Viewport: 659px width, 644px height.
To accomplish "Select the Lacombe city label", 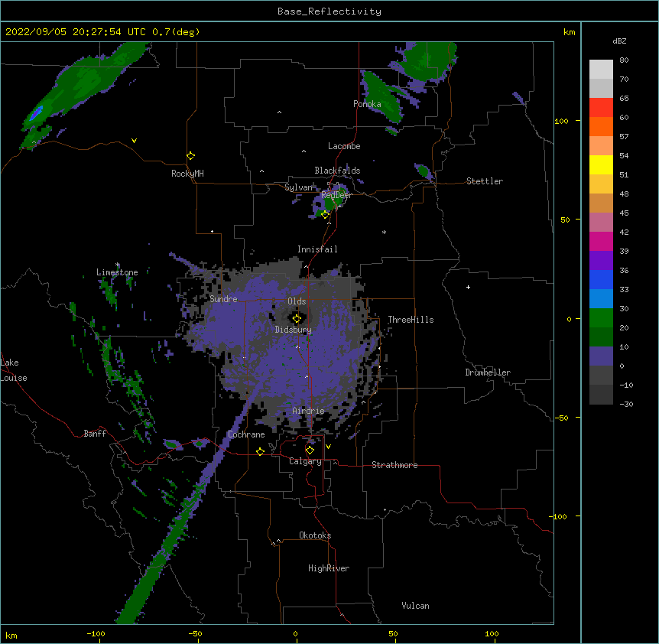I will pos(344,146).
